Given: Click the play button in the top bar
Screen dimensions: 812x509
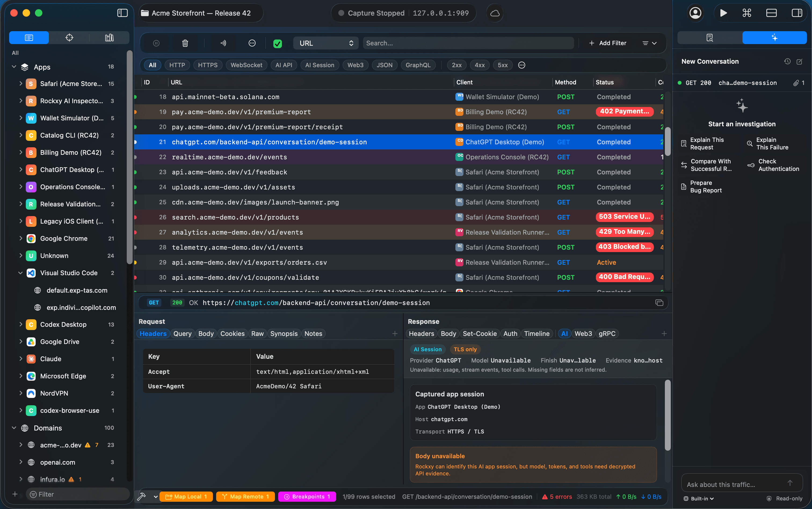Looking at the screenshot, I should [x=723, y=13].
